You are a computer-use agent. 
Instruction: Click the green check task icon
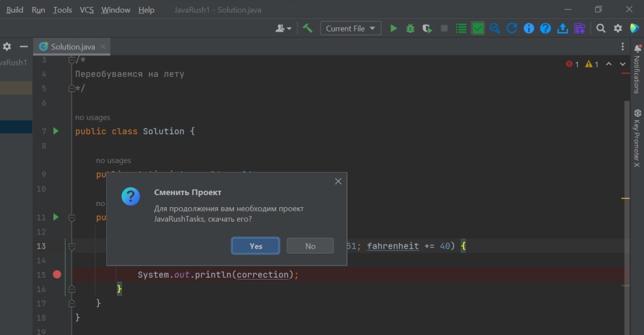(478, 28)
